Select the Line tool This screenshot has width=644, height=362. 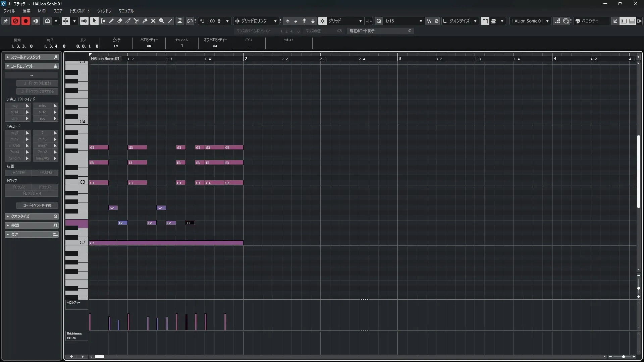(x=170, y=21)
